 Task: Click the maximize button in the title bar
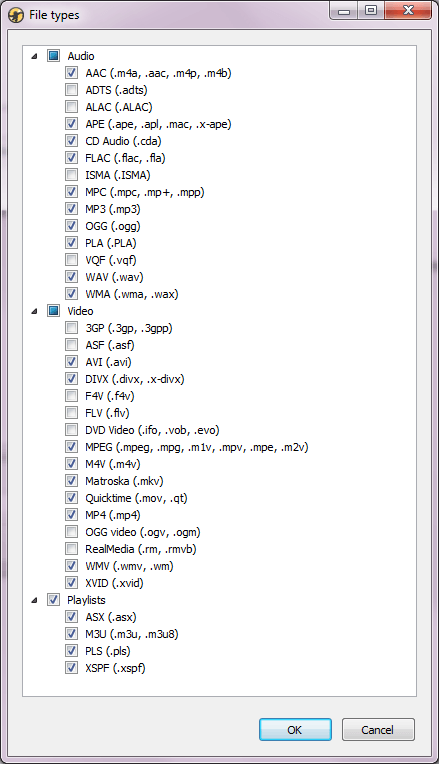tap(371, 10)
